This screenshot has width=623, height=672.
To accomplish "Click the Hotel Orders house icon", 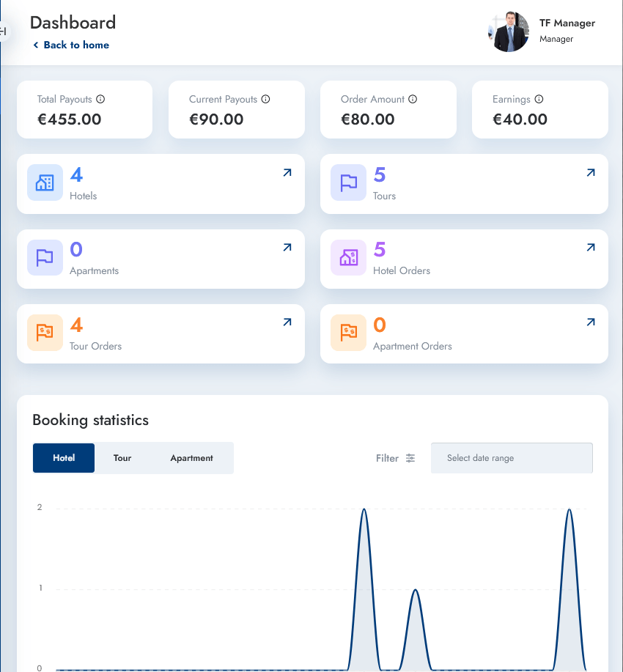I will coord(349,257).
